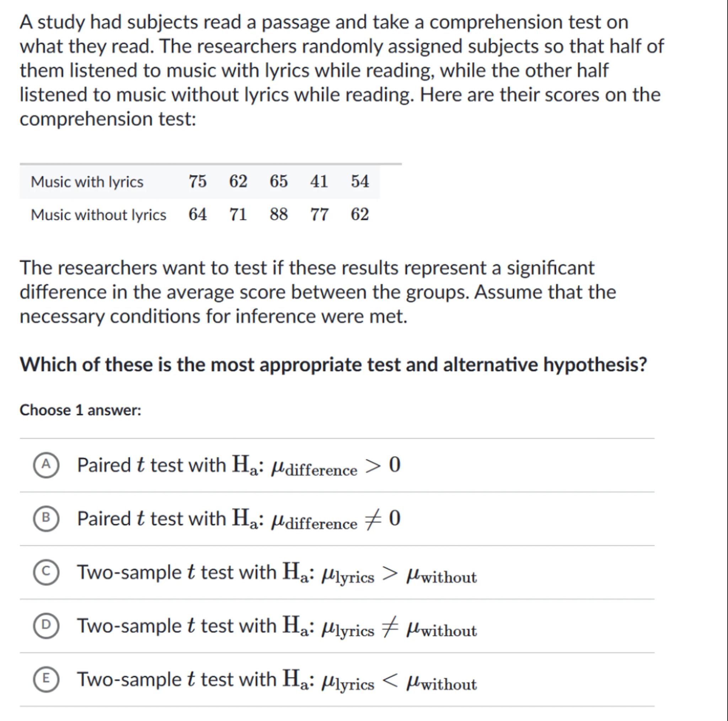
Task: Click score 54 in the lyrics row
Action: 360,182
